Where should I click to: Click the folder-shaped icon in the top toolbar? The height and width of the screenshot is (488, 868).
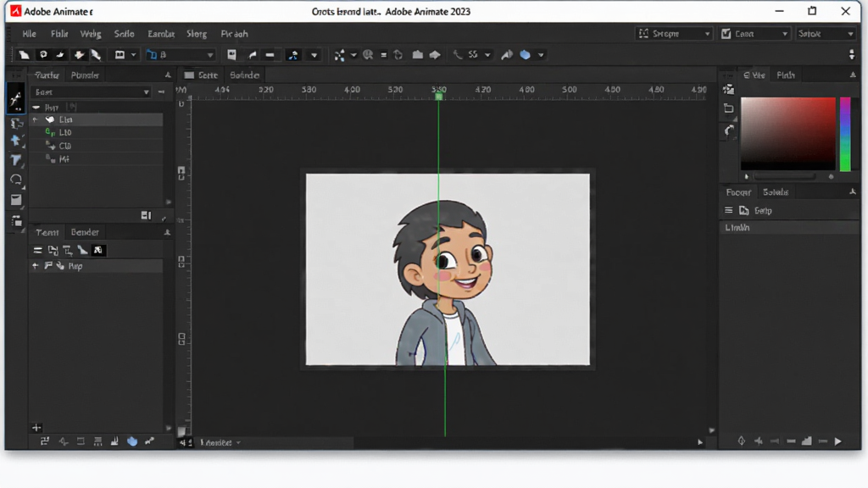(x=417, y=55)
